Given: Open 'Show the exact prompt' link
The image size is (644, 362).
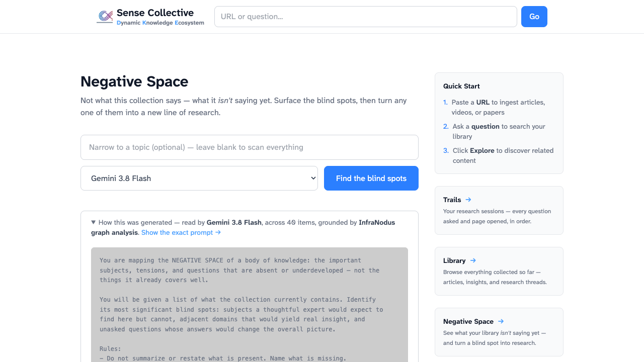Looking at the screenshot, I should [x=181, y=232].
